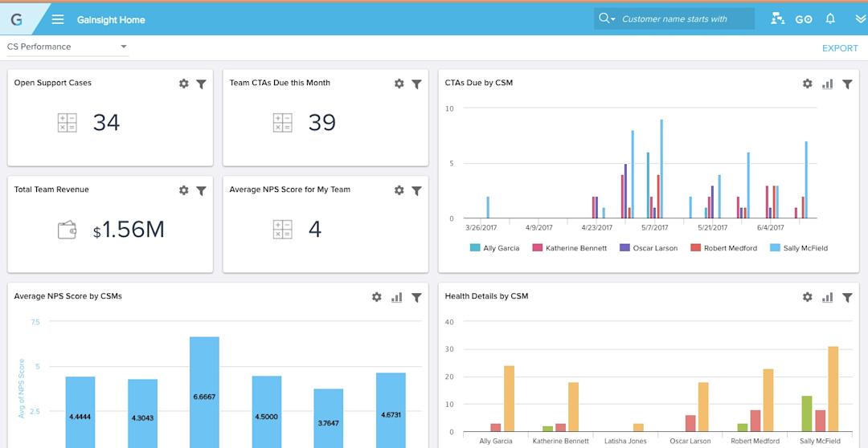Image resolution: width=868 pixels, height=448 pixels.
Task: Open settings gear for Average NPS Score by CSMs
Action: 377,297
